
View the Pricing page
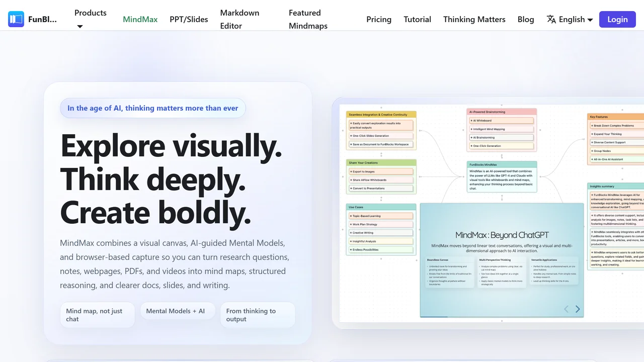(379, 19)
